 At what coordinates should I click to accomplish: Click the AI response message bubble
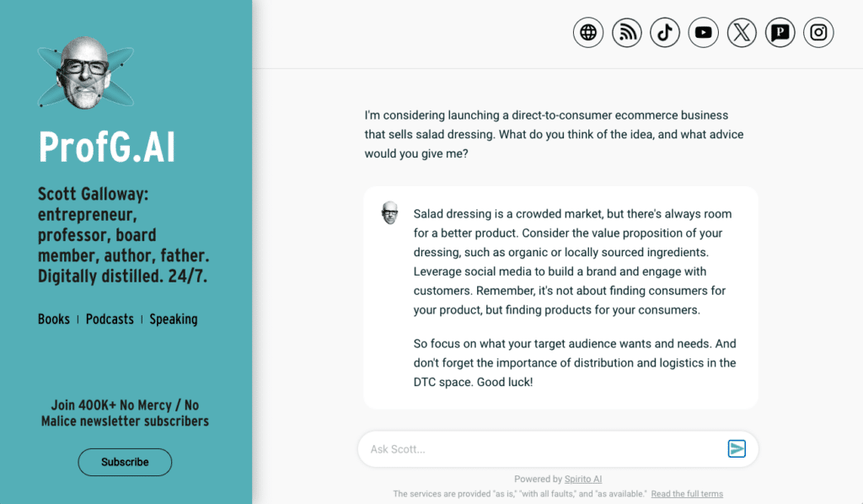pos(560,298)
